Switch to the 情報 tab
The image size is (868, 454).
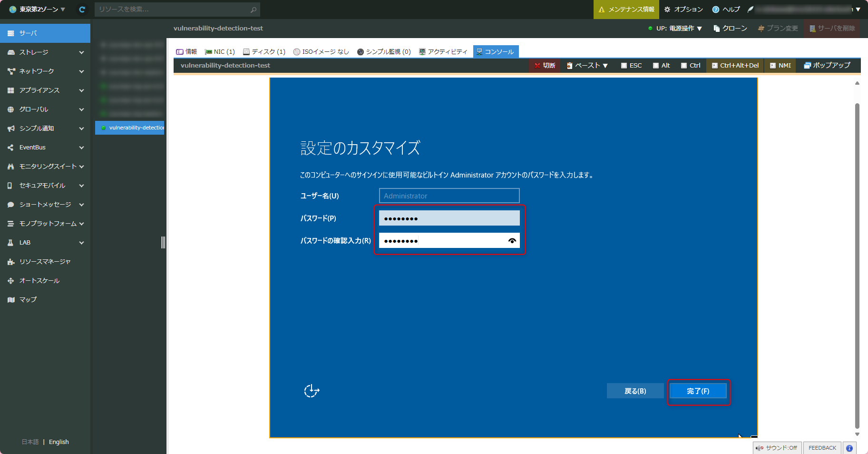(x=186, y=51)
